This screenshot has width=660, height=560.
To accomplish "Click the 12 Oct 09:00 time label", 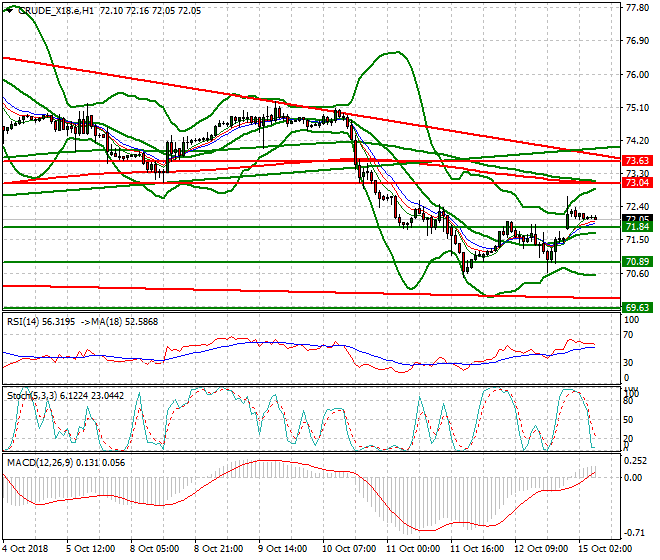I will [x=540, y=549].
